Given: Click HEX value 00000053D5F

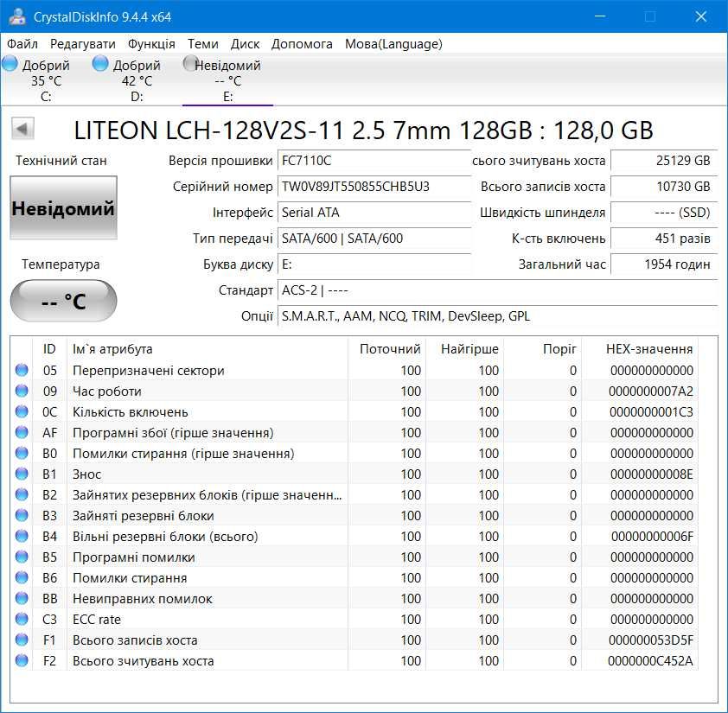Looking at the screenshot, I should click(651, 640).
